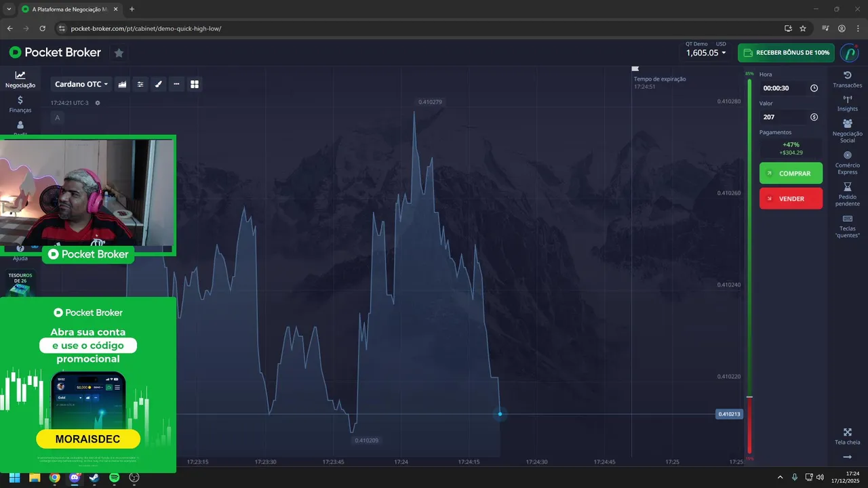Open the tab search dropdown arrow
Viewport: 868px width, 488px height.
[8, 9]
